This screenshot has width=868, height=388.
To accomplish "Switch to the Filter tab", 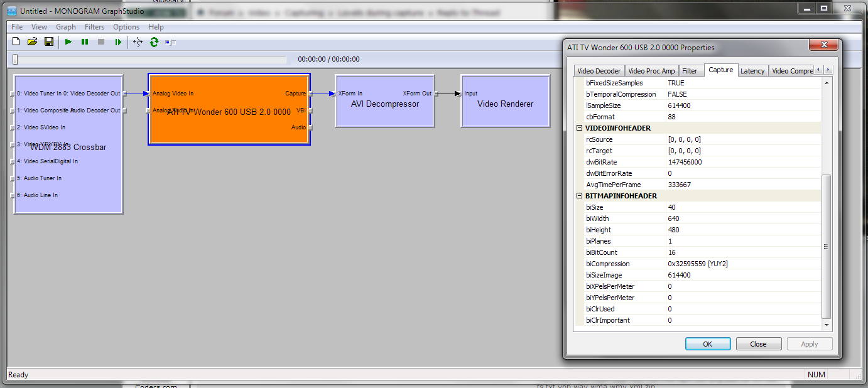I will 690,71.
